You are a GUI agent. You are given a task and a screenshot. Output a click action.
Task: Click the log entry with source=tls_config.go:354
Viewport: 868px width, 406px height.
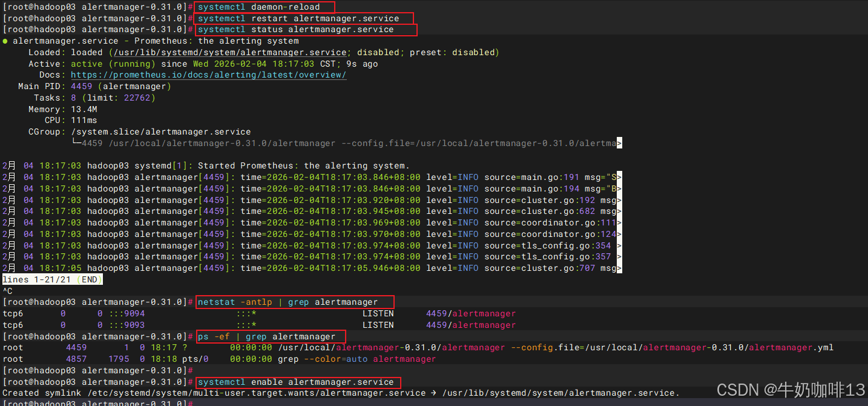click(x=312, y=245)
